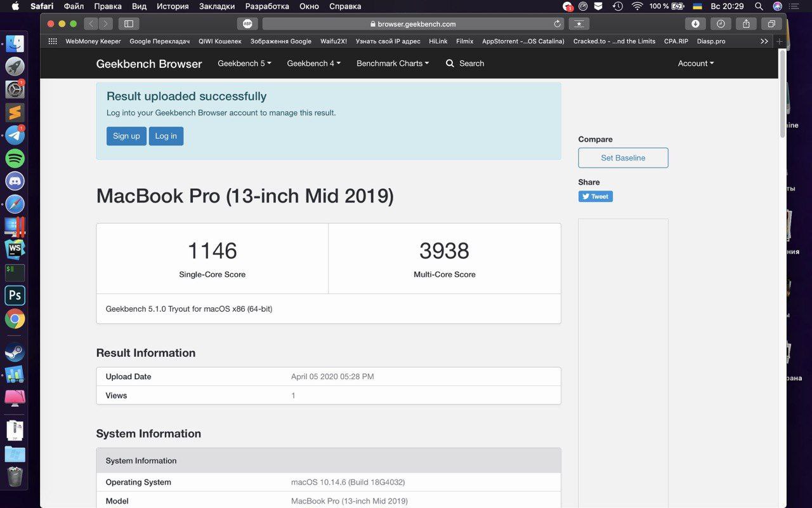
Task: Click the Log in button
Action: [x=166, y=136]
